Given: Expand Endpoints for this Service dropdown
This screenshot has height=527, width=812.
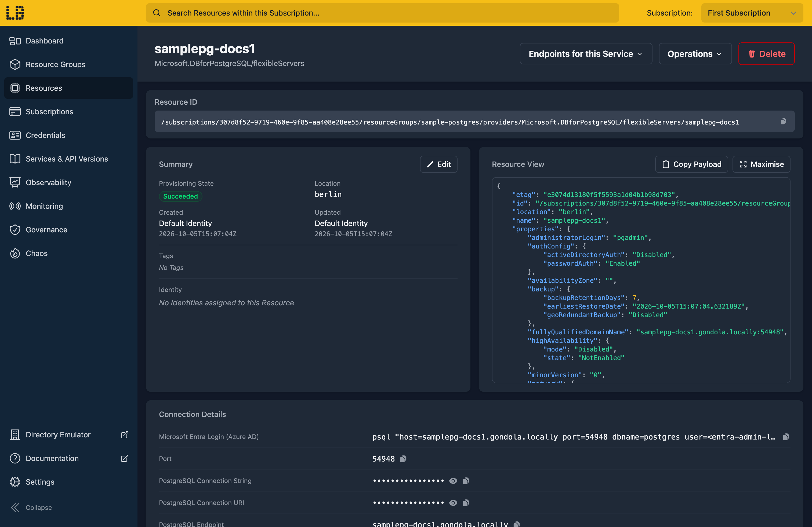Looking at the screenshot, I should (586, 53).
